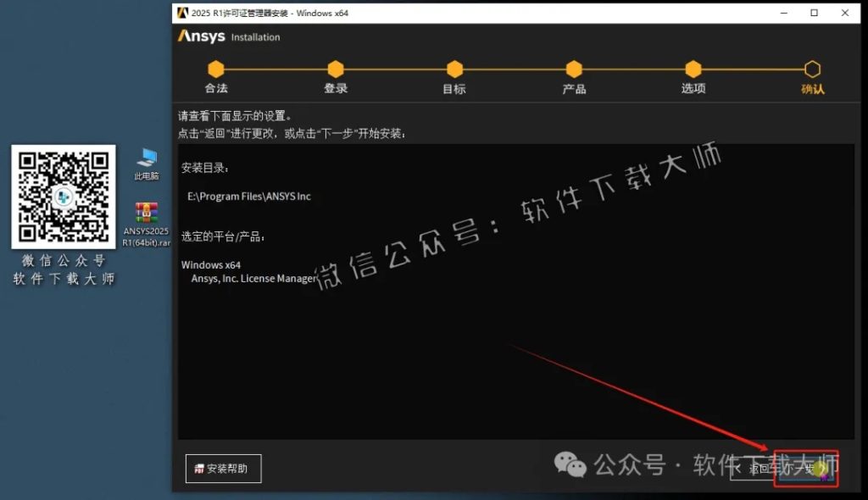
Task: Select the 选项 hexagon step icon
Action: click(693, 70)
